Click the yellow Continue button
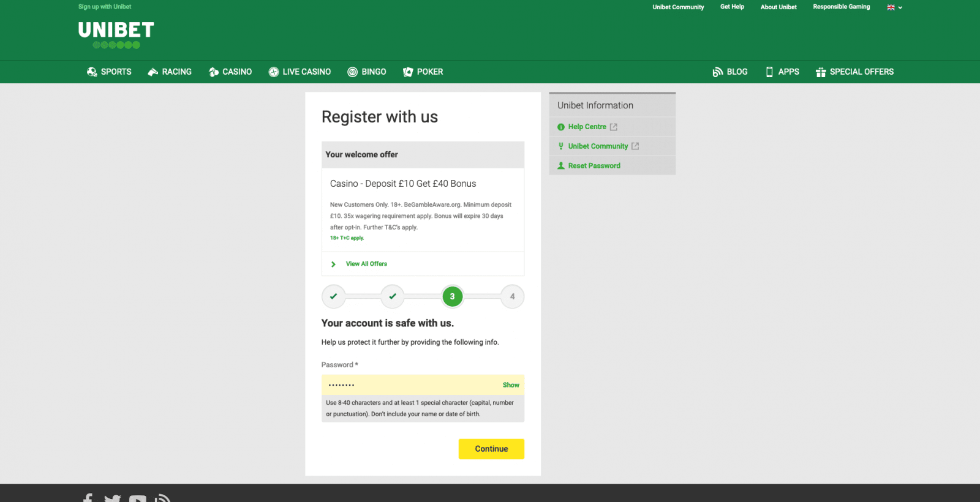Viewport: 980px width, 502px height. pyautogui.click(x=491, y=449)
